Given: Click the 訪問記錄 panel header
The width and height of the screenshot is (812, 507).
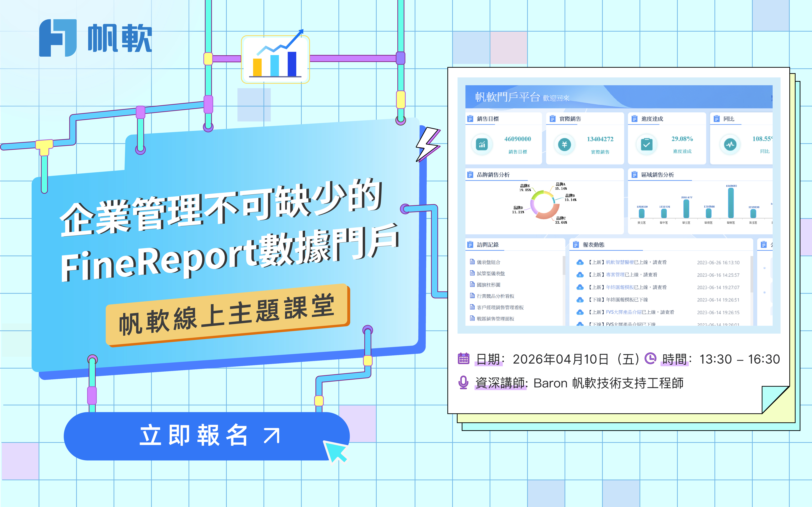Looking at the screenshot, I should [488, 245].
